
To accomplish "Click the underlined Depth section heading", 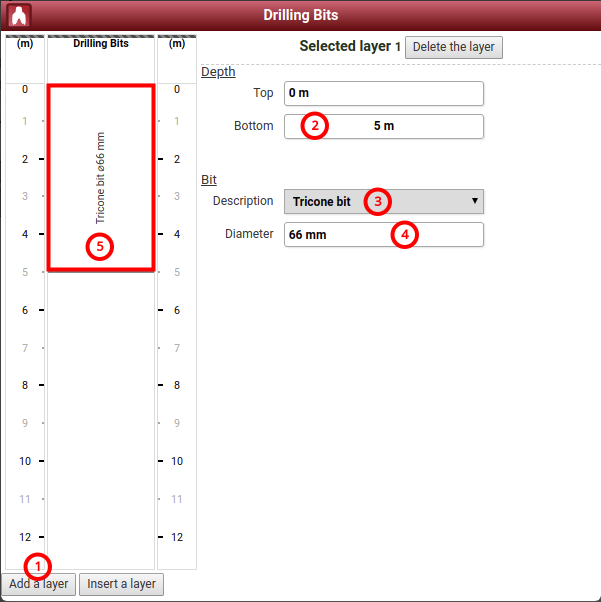I will [218, 72].
